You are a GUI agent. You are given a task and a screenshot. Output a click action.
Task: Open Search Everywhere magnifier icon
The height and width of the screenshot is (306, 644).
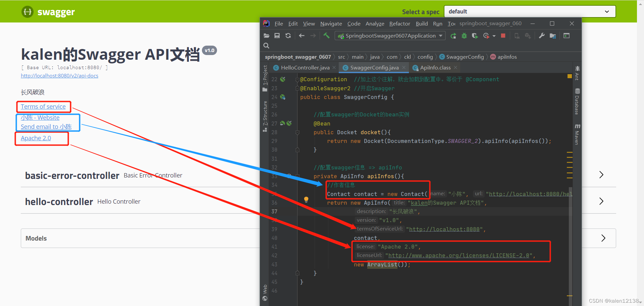(x=266, y=46)
